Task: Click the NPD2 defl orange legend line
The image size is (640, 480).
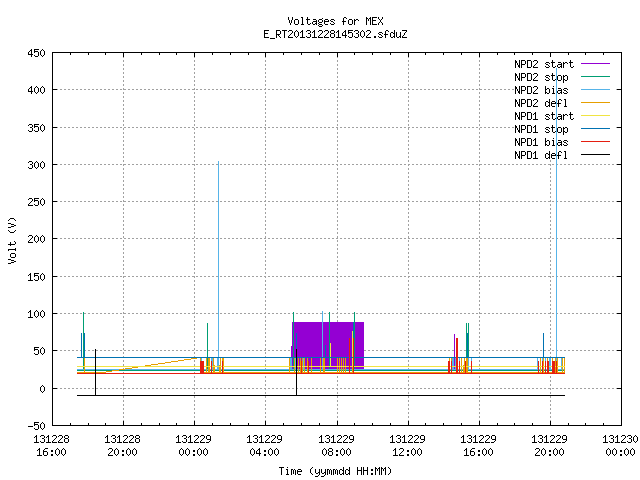Action: 595,103
